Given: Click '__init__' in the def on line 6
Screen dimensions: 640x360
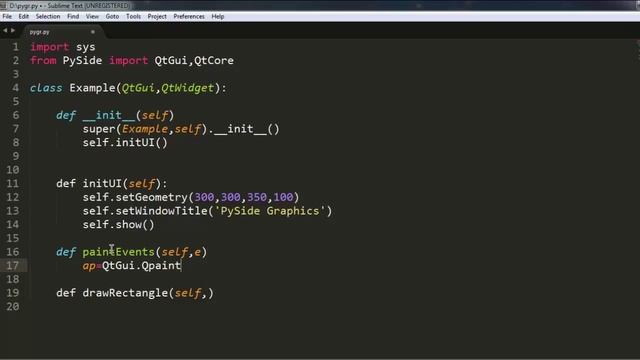Looking at the screenshot, I should point(109,116).
